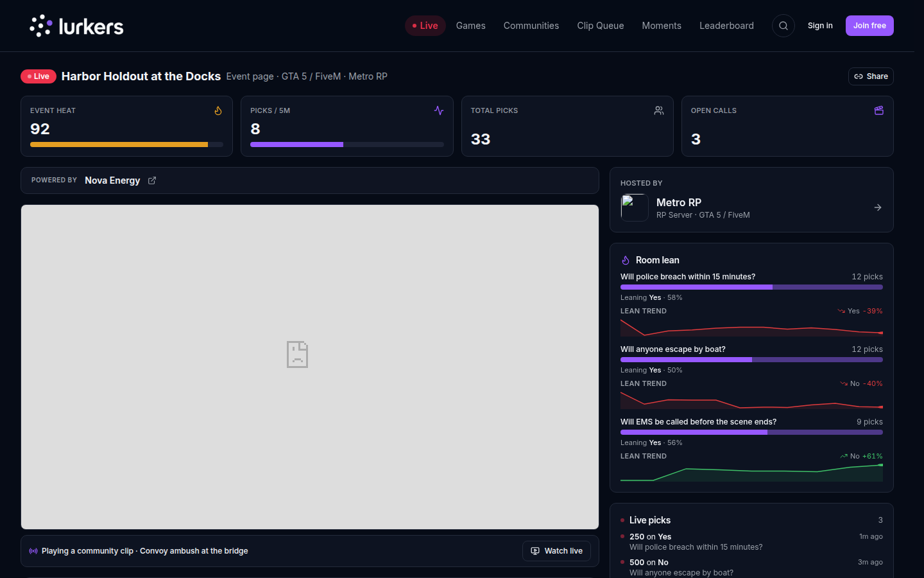Viewport: 924px width, 578px height.
Task: Click the arrow next to Metro RP host
Action: (x=878, y=207)
